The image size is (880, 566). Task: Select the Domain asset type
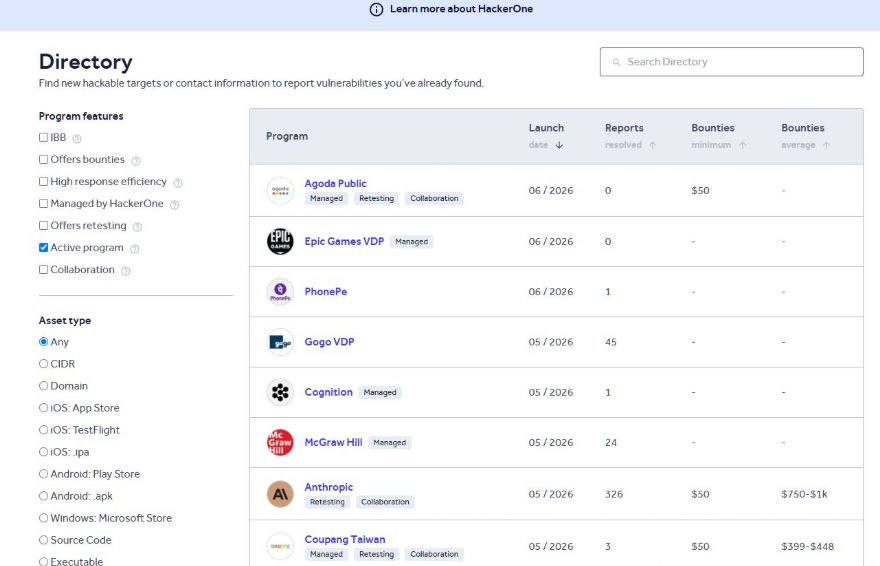(x=43, y=386)
